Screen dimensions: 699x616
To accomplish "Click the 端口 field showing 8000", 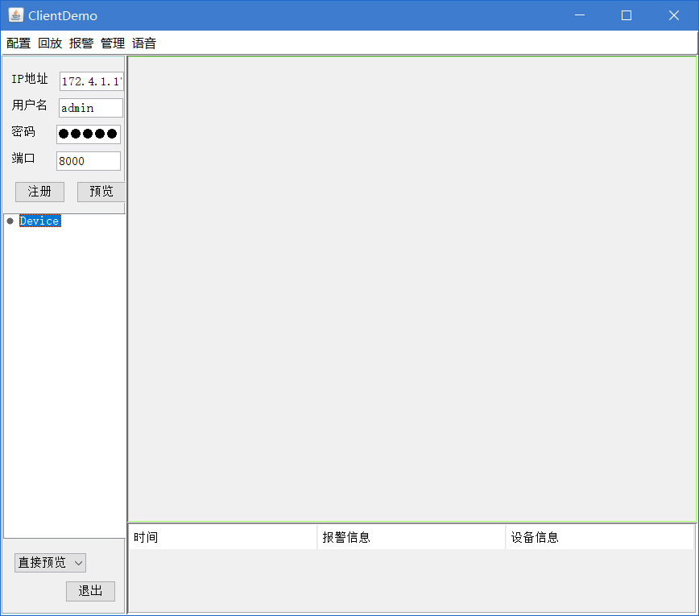I will [x=89, y=161].
